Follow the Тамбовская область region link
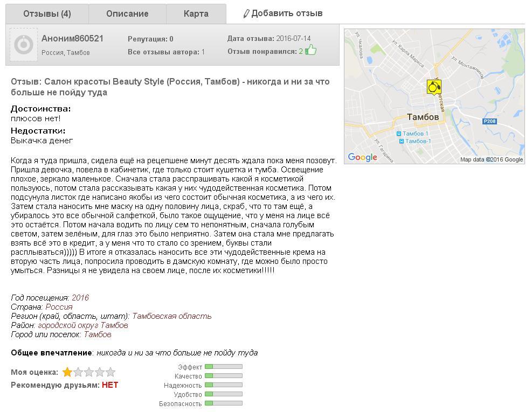 171,316
